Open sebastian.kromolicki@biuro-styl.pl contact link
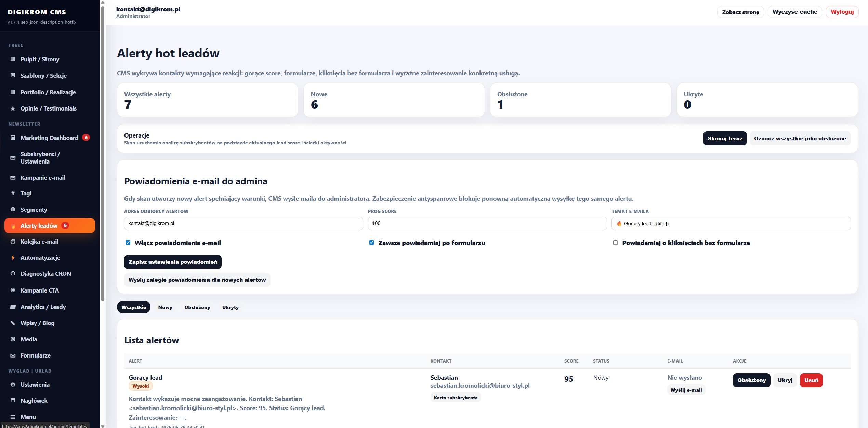Image resolution: width=868 pixels, height=428 pixels. pyautogui.click(x=480, y=386)
